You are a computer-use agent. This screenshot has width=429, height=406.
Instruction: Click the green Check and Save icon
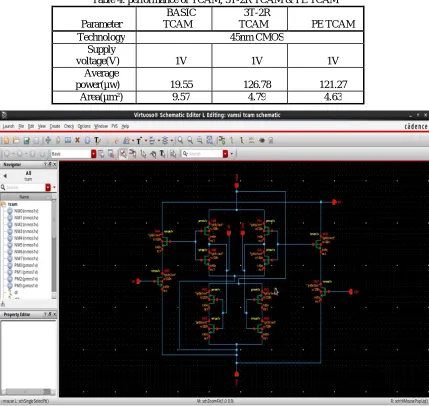click(27, 141)
